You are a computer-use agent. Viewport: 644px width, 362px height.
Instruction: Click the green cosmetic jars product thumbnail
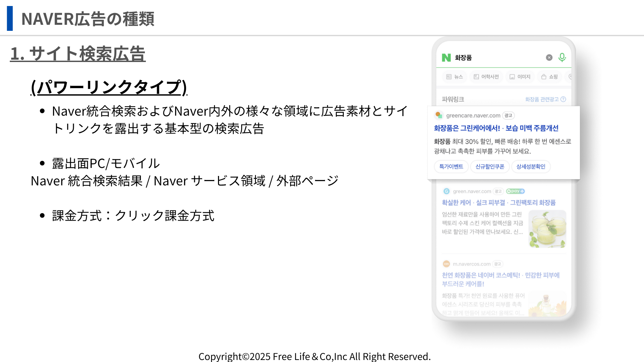tap(547, 229)
